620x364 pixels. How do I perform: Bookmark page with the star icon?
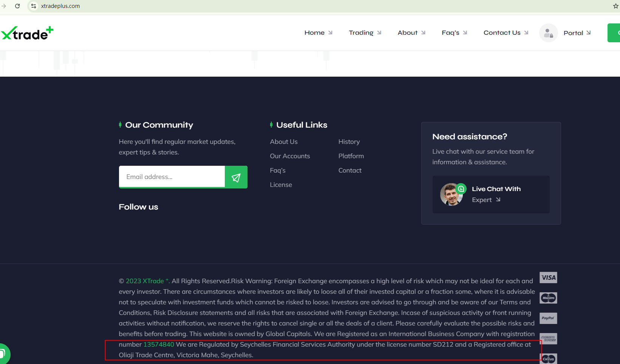(615, 6)
